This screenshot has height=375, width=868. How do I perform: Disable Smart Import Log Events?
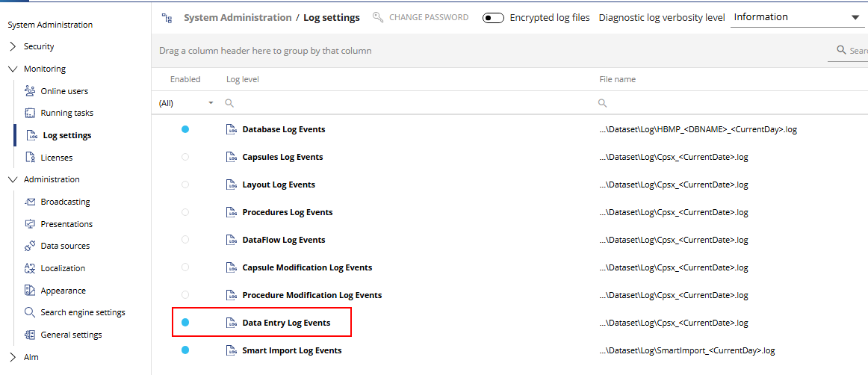[x=185, y=350]
